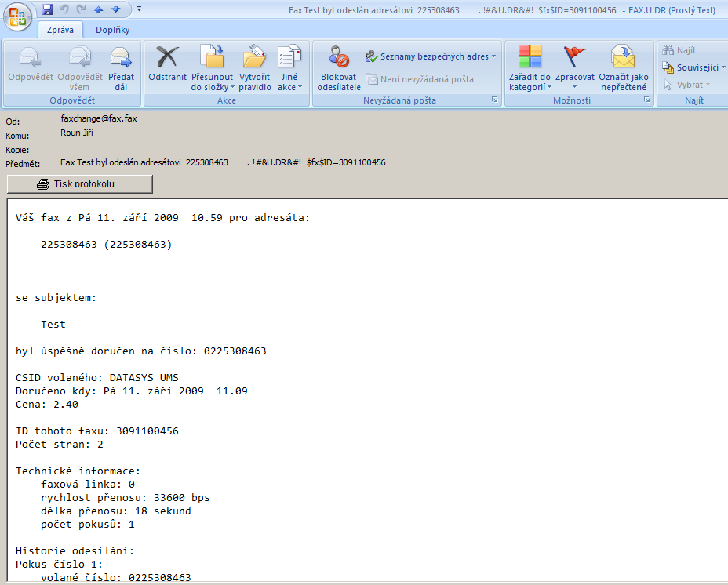The image size is (728, 585).
Task: Save message with the floppy disk icon
Action: [47, 9]
